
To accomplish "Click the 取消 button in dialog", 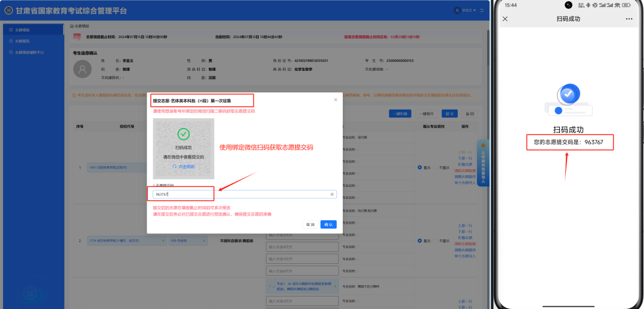I will [310, 224].
